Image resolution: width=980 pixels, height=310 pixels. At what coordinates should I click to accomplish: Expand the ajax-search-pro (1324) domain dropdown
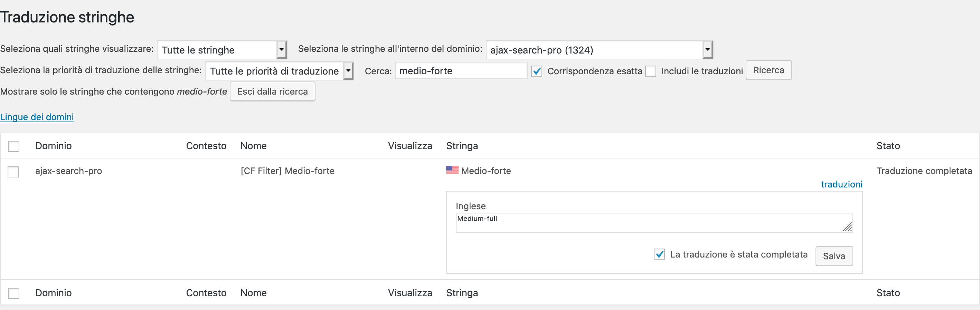pos(599,50)
